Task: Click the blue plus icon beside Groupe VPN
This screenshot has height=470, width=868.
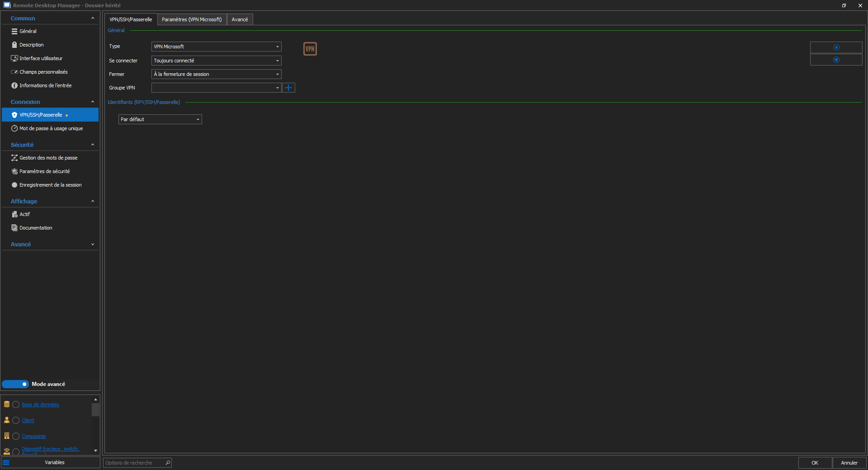Action: 288,88
